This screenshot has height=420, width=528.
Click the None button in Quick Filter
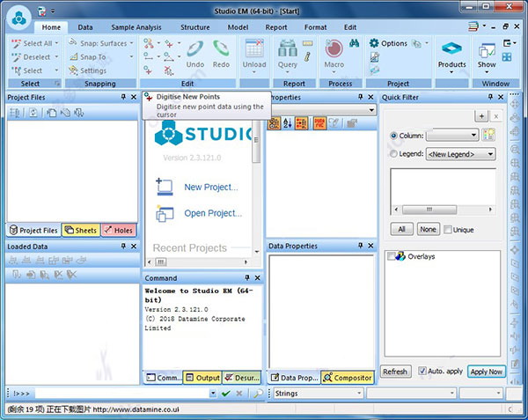[x=428, y=229]
